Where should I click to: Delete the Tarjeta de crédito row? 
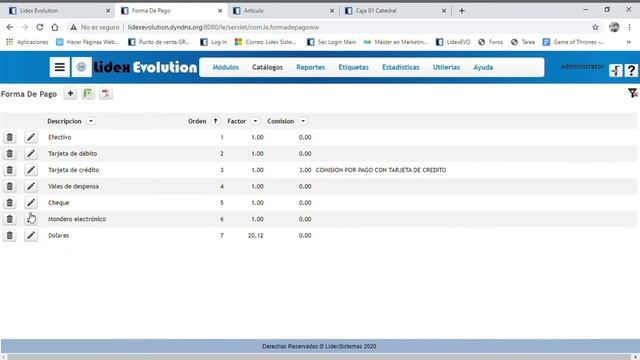[x=10, y=170]
